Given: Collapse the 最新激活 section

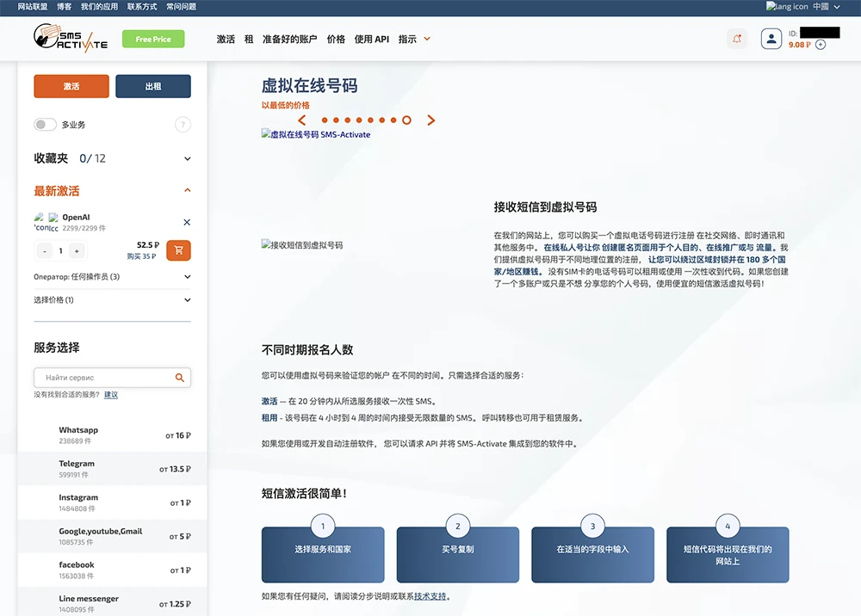Looking at the screenshot, I should (187, 190).
